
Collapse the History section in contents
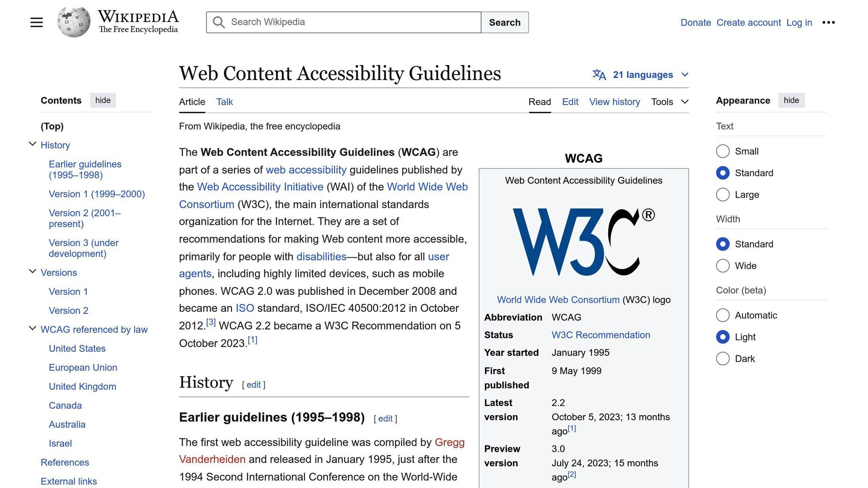click(33, 144)
